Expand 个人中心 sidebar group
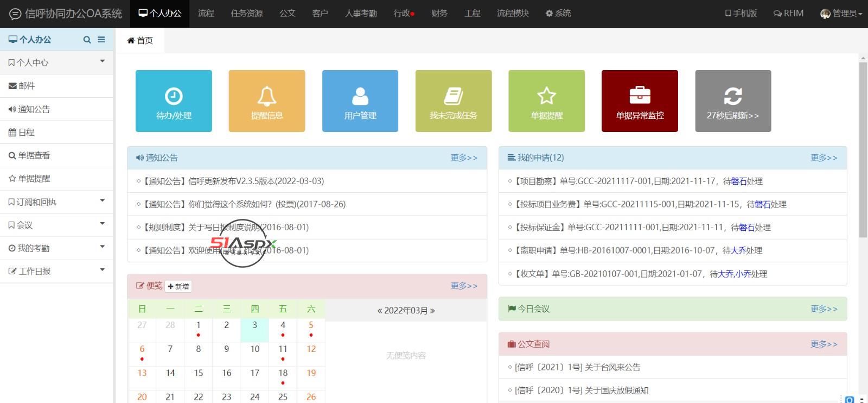The image size is (868, 403). pyautogui.click(x=56, y=62)
